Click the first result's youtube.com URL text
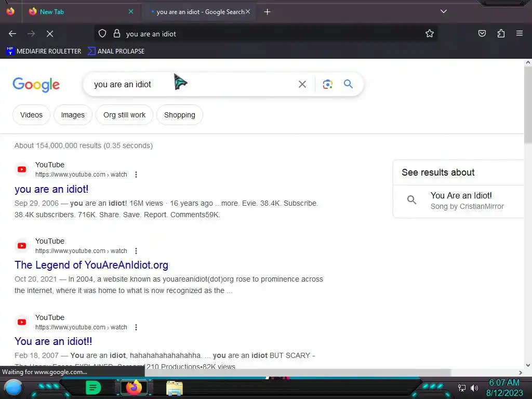 (x=81, y=175)
